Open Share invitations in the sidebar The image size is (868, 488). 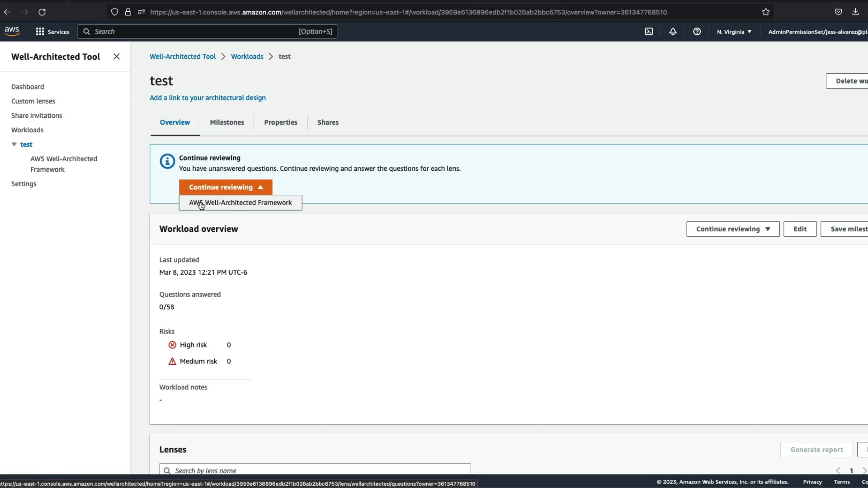(37, 116)
